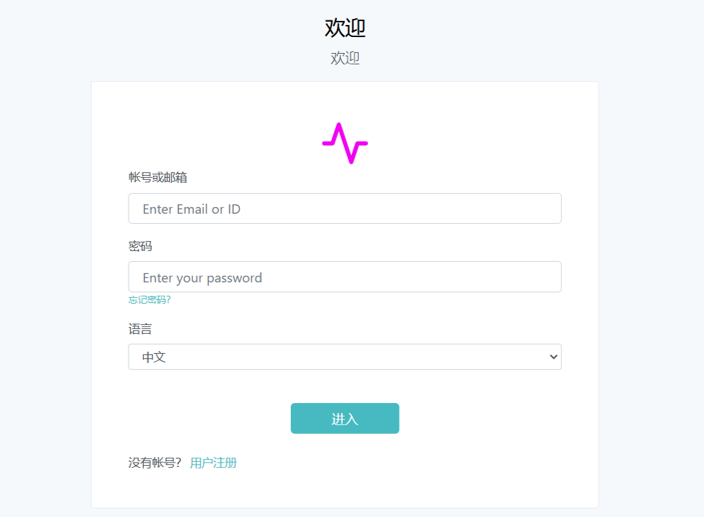Viewport: 704px width, 517px height.
Task: Click the question mark in 忘记密码? link
Action: [169, 300]
